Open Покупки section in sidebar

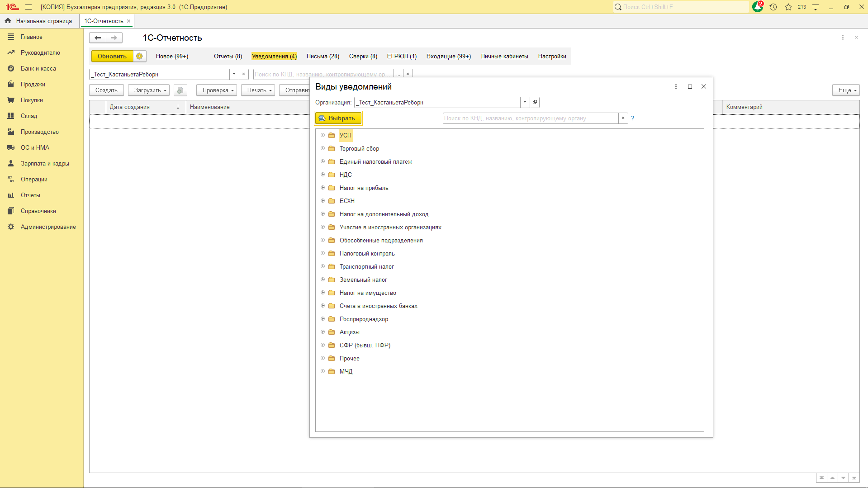point(32,100)
